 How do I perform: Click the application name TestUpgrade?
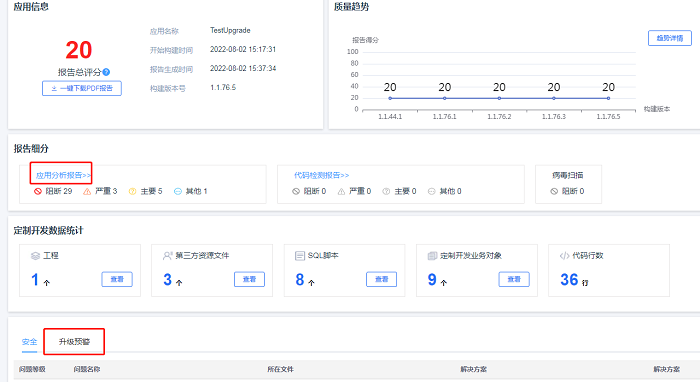point(230,30)
